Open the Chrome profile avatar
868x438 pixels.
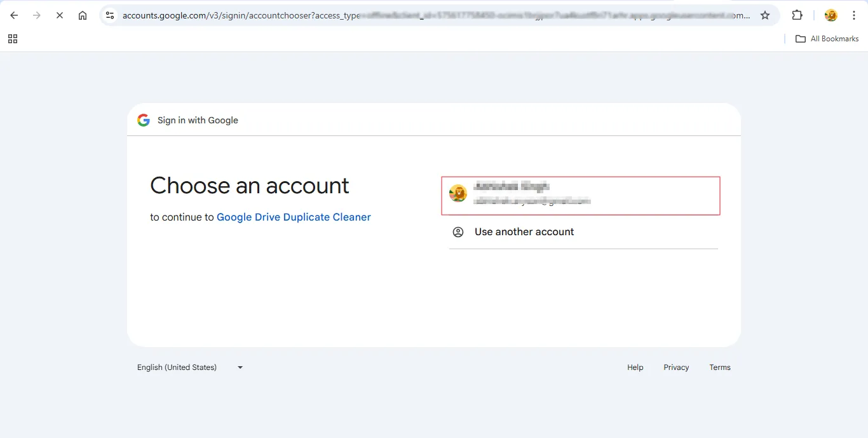tap(831, 15)
